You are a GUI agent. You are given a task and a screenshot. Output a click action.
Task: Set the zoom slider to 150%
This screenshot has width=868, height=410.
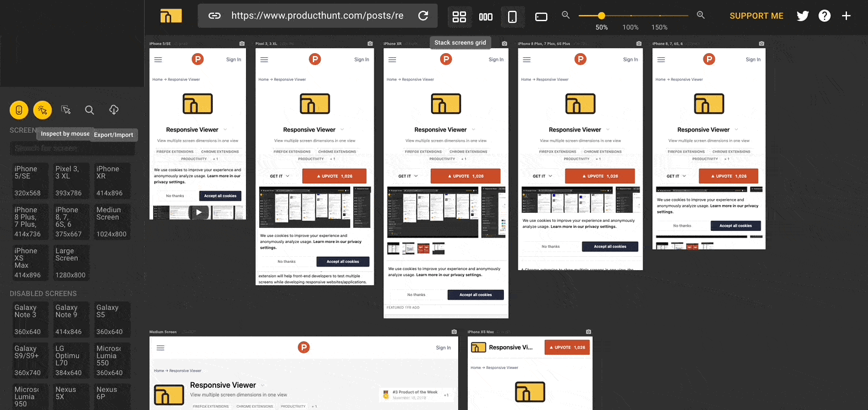(659, 16)
